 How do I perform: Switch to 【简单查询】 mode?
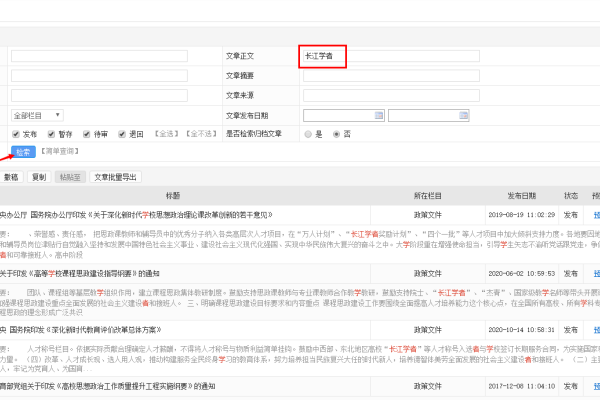(x=60, y=151)
